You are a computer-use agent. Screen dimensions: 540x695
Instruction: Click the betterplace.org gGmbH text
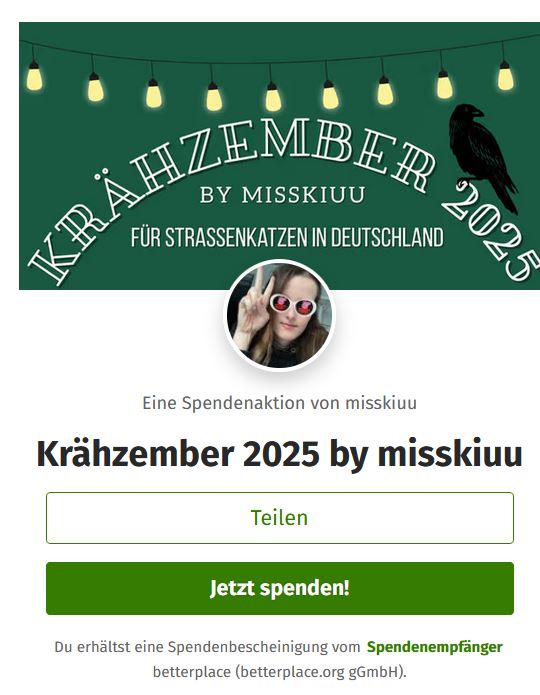319,672
